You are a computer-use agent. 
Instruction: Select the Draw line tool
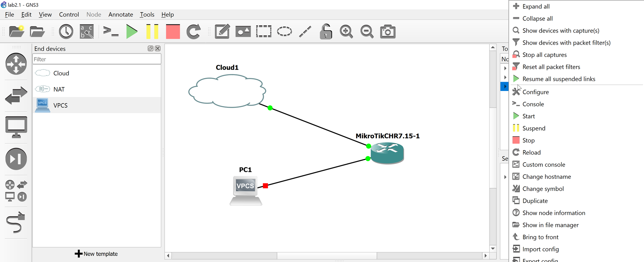pyautogui.click(x=305, y=32)
